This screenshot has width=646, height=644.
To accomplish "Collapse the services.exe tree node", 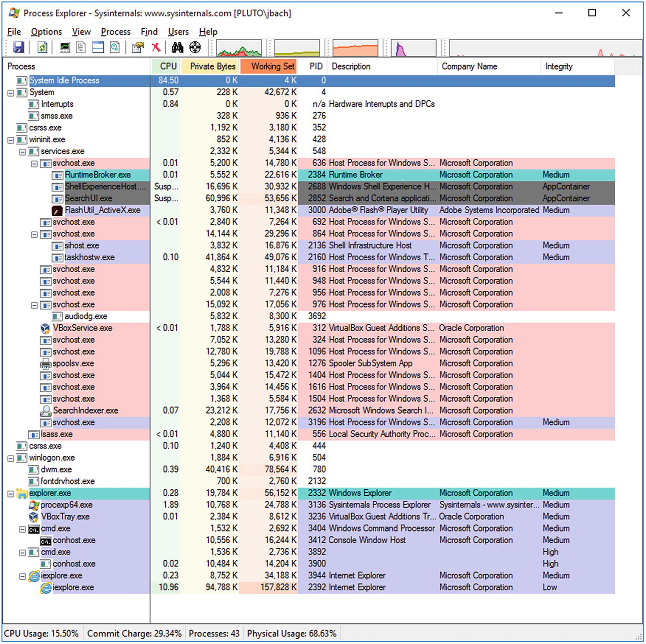I will click(x=22, y=152).
